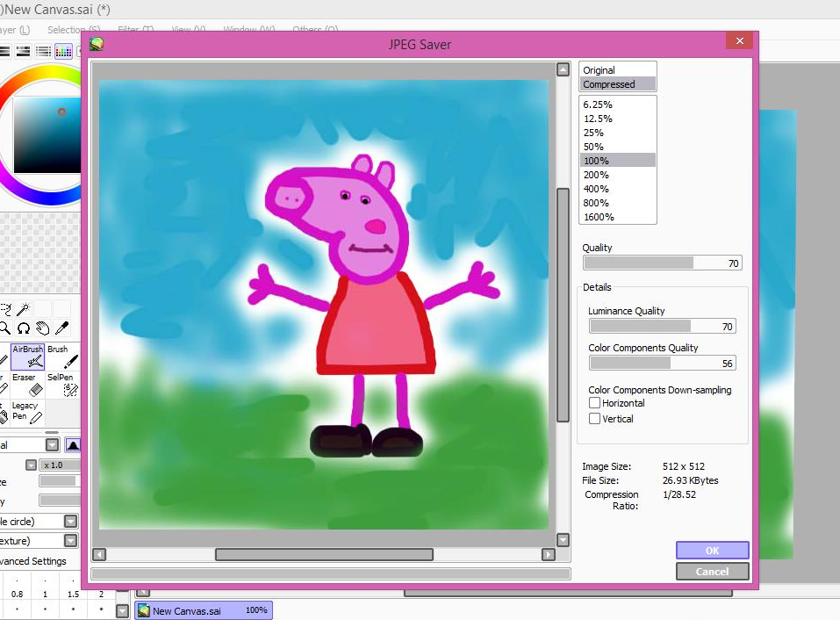
Task: Click the preview scroll down arrow
Action: (x=563, y=539)
